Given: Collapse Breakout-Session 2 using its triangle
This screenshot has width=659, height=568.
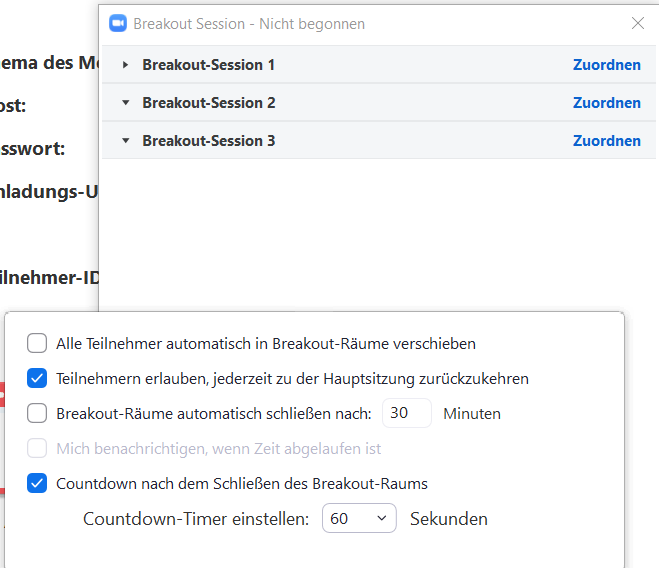Looking at the screenshot, I should click(x=125, y=103).
